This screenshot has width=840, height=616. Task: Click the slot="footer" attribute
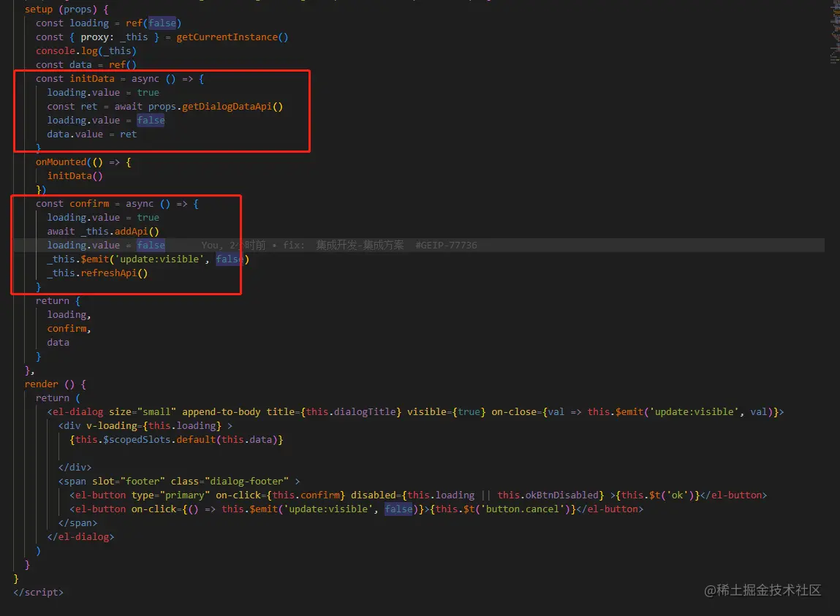point(129,482)
